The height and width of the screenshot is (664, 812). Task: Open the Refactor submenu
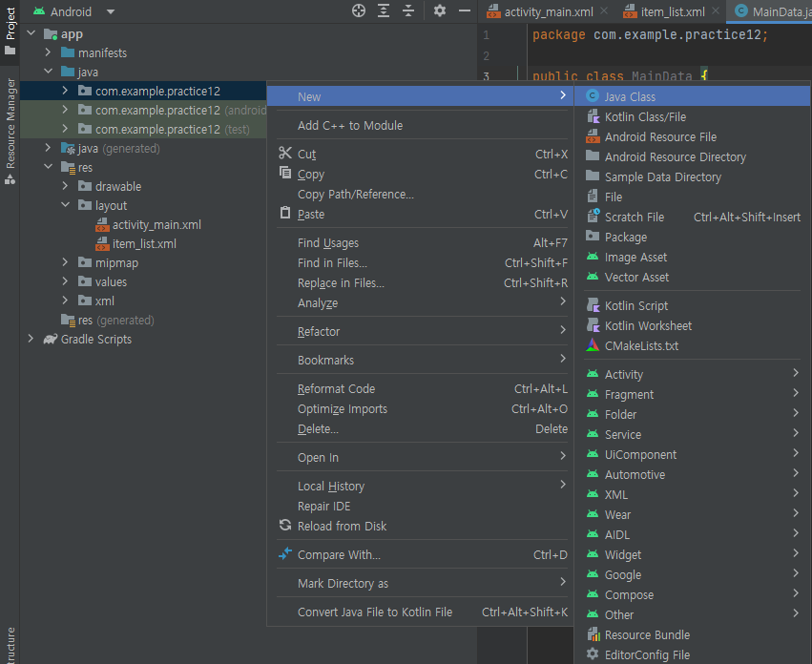pyautogui.click(x=421, y=331)
